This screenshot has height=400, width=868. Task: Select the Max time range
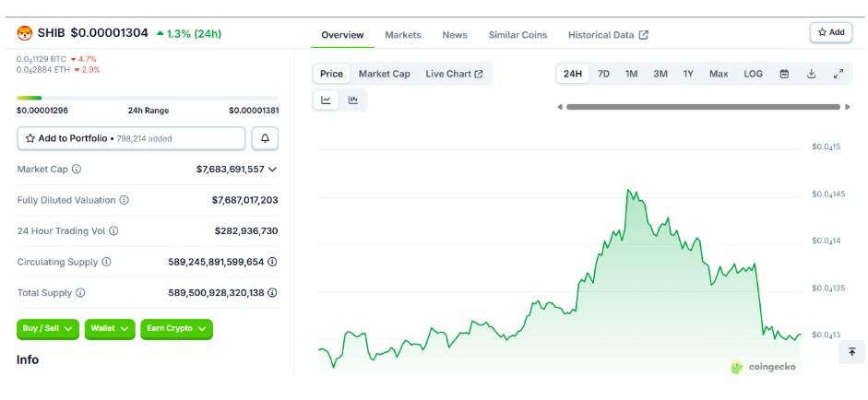pyautogui.click(x=719, y=74)
